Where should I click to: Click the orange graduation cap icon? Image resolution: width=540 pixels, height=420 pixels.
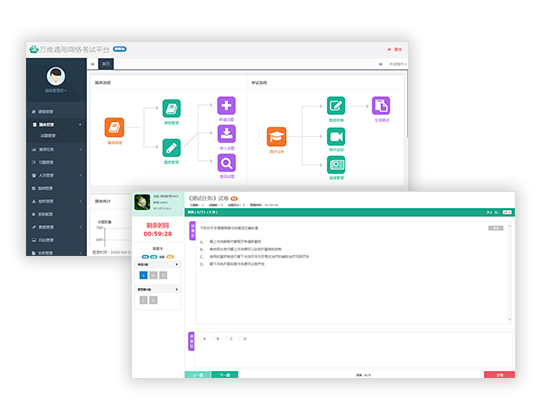pos(276,136)
